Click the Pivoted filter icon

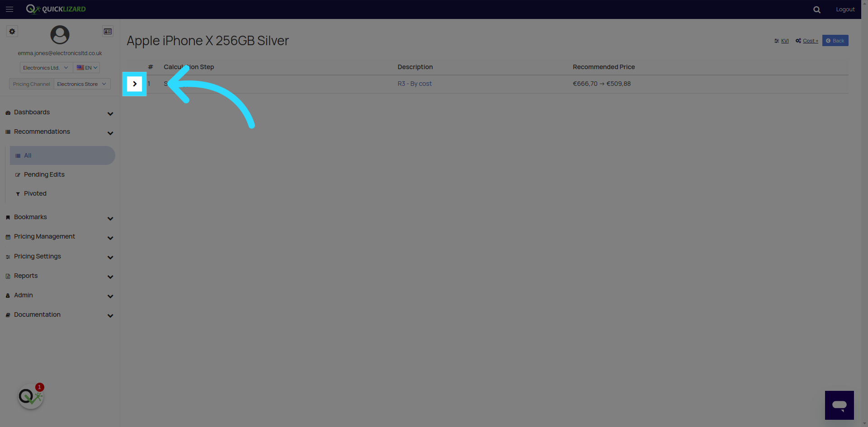click(18, 194)
